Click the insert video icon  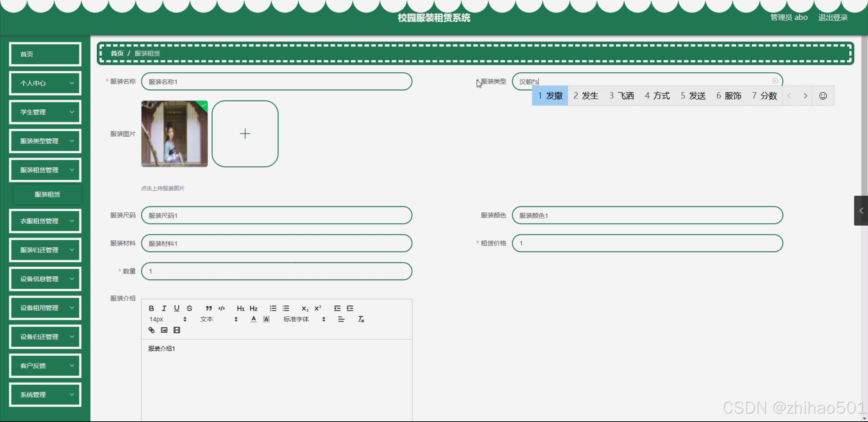[177, 330]
